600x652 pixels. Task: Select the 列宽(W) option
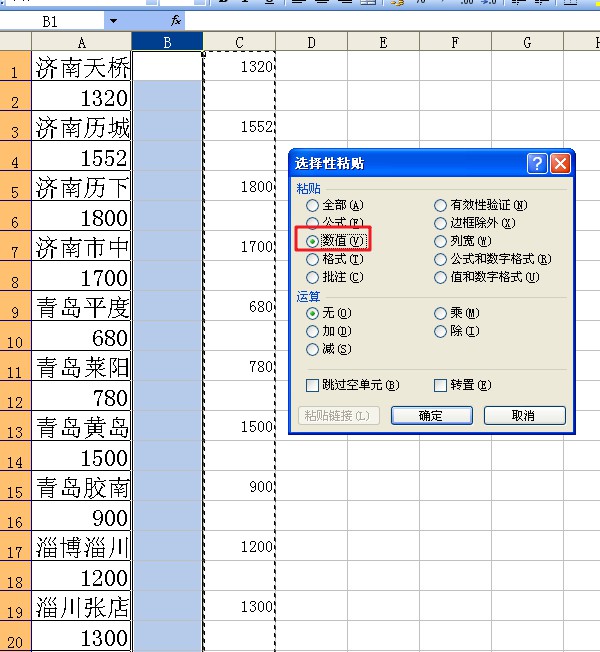(x=463, y=241)
